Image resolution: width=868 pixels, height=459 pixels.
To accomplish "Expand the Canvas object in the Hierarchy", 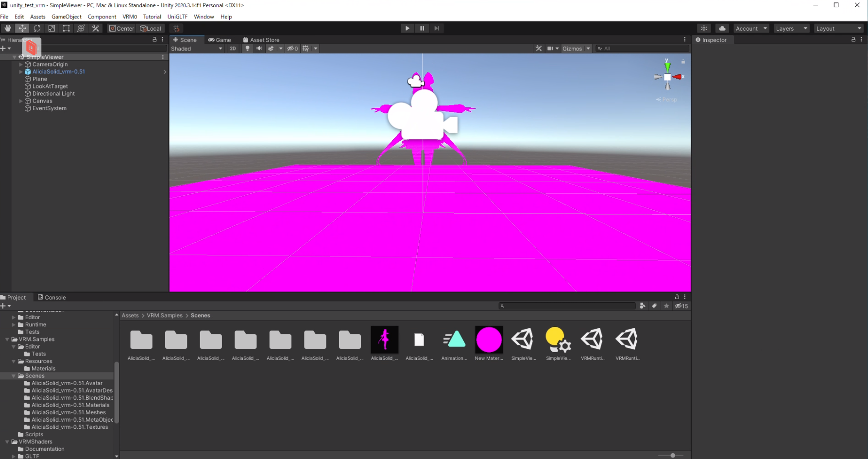I will pos(20,101).
